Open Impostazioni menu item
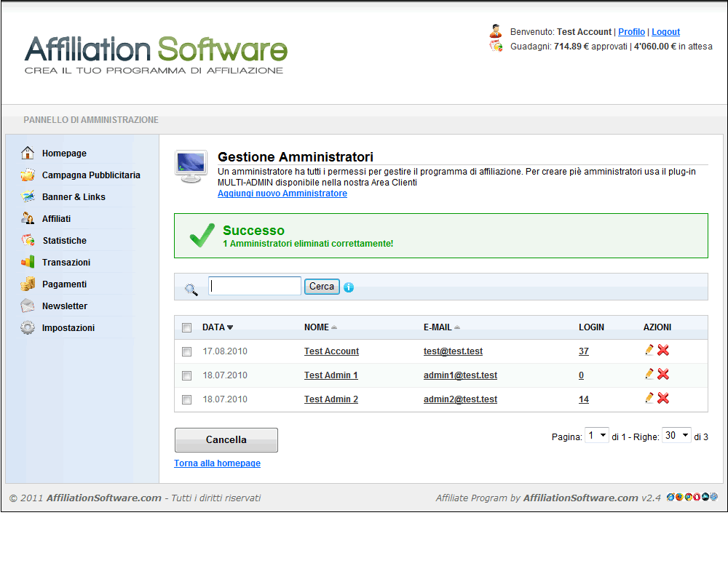The image size is (728, 582). (68, 327)
